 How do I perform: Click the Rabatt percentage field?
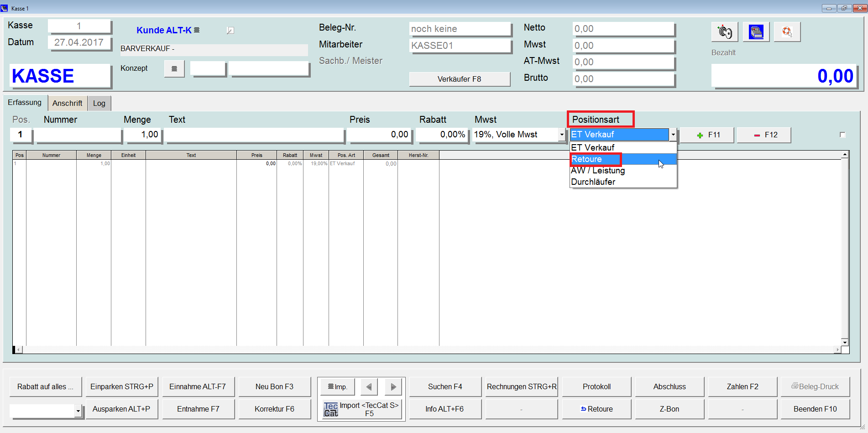[x=442, y=135]
